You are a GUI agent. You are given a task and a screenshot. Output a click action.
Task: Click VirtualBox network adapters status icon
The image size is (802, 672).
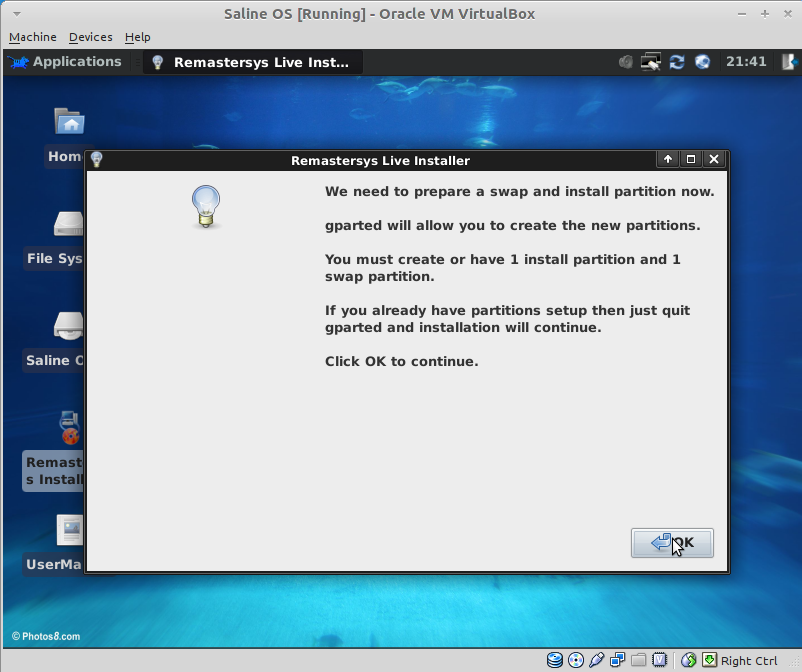(618, 660)
